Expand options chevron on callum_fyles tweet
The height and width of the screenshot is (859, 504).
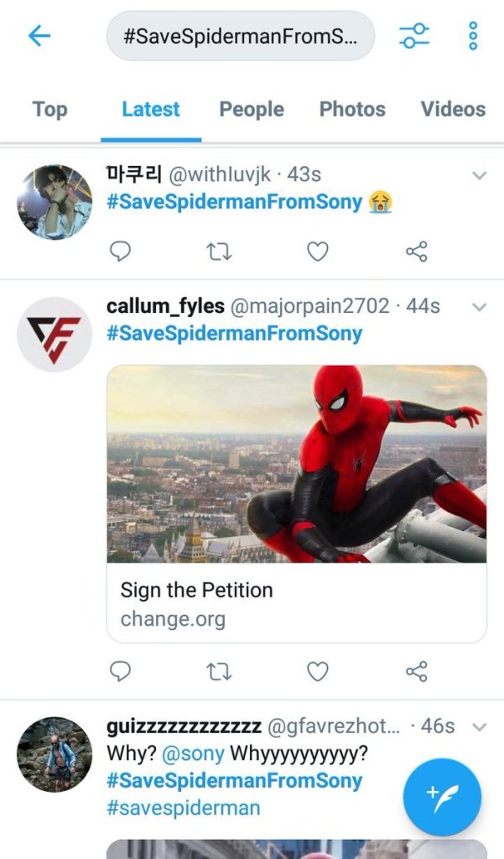[x=480, y=307]
